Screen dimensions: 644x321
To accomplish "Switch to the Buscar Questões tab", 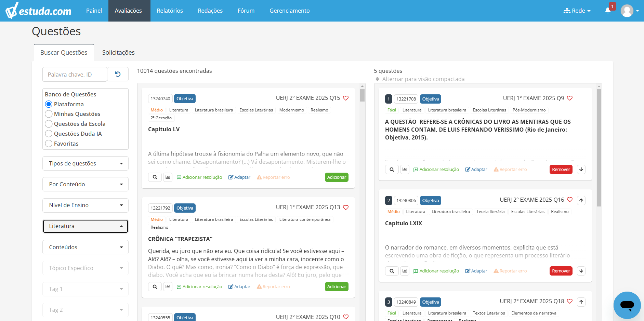I will click(64, 52).
